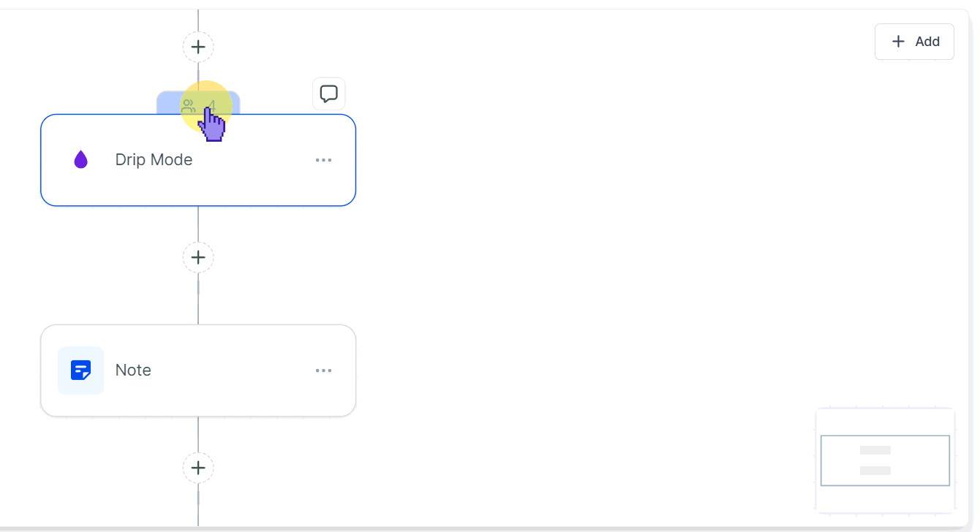980x532 pixels.
Task: Click the plus icon inside the Add button
Action: coord(899,42)
